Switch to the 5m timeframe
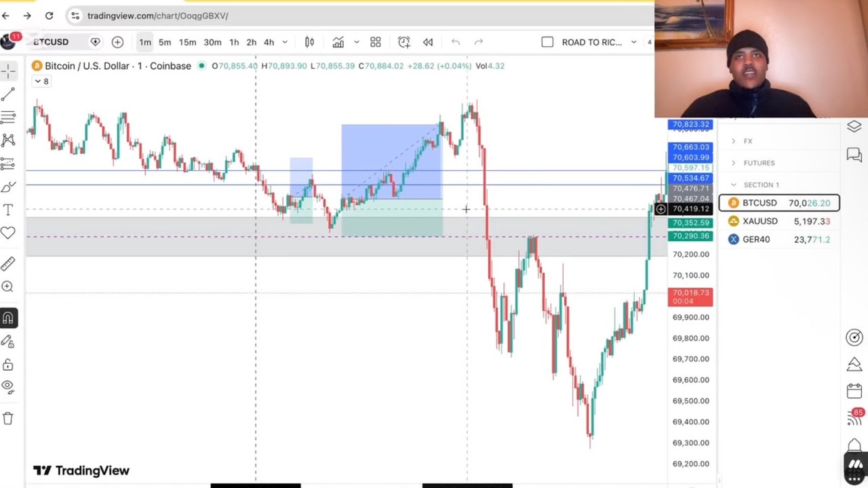This screenshot has height=488, width=868. [165, 42]
